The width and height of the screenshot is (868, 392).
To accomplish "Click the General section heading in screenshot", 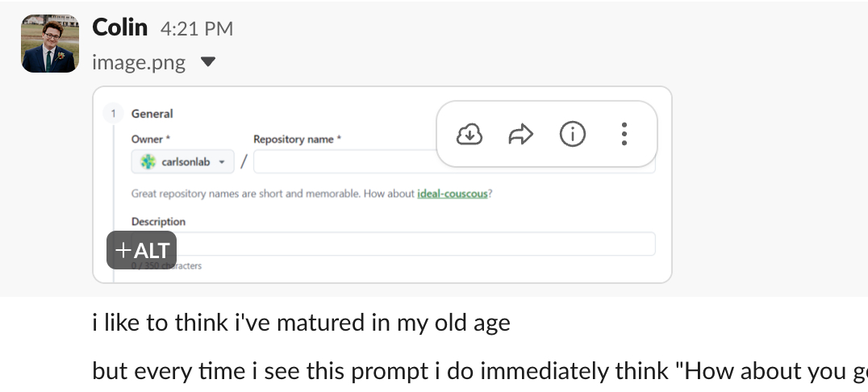I will (x=152, y=114).
